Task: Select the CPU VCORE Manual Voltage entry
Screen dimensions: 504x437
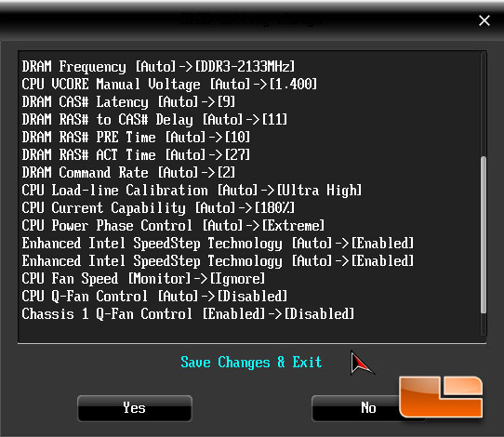Action: (169, 85)
